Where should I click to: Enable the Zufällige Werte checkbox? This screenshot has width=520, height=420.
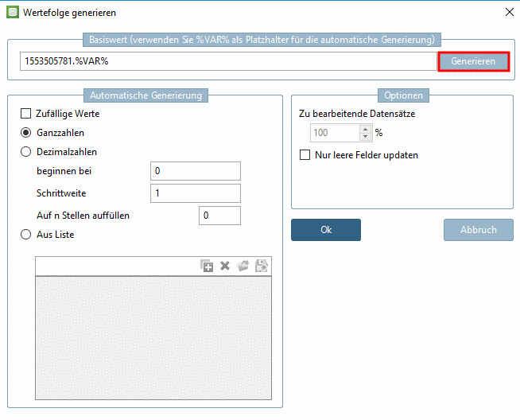[26, 114]
